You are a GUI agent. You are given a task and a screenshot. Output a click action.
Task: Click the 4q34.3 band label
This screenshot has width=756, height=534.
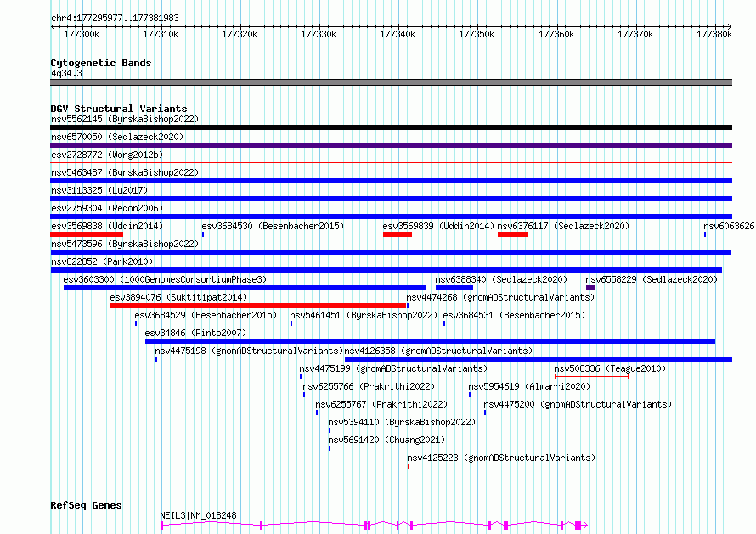[x=66, y=74]
